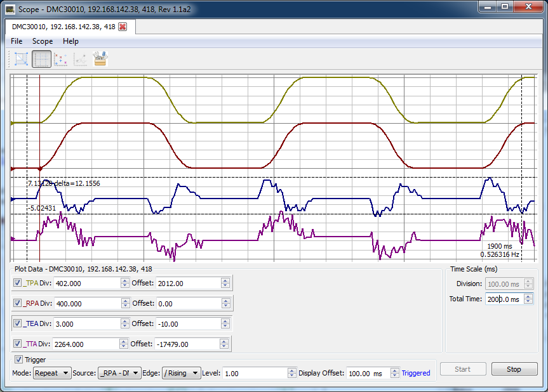Click the 0.526316 Hz readout on the plot

click(x=499, y=254)
